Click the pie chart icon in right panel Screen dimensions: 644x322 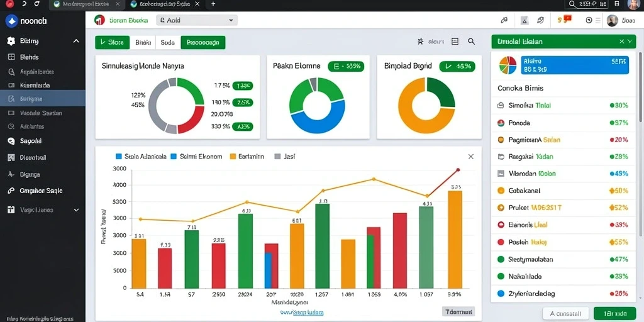[508, 65]
